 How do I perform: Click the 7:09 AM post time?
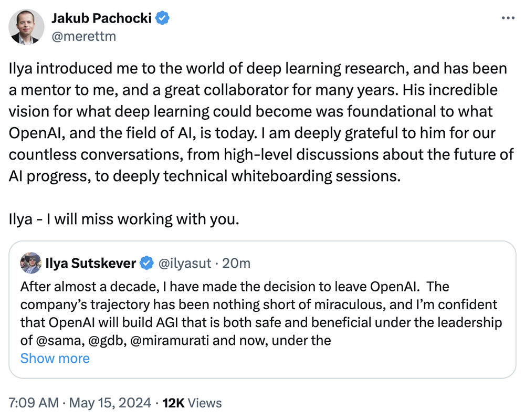(32, 403)
